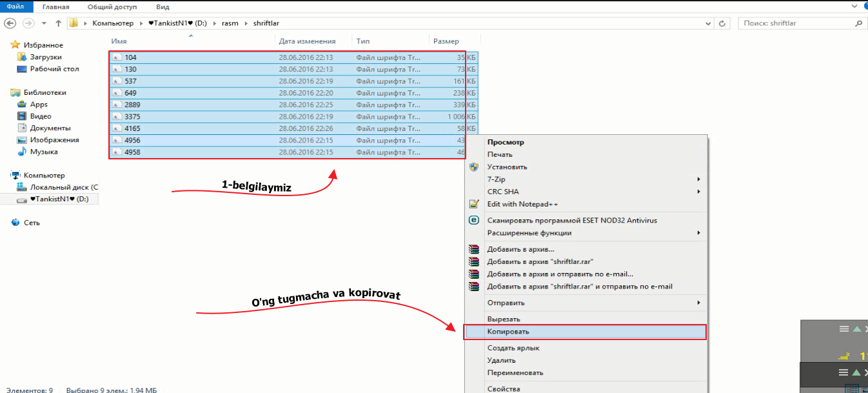This screenshot has height=393, width=868.
Task: Choose Создать ярлык in context menu
Action: [586, 348]
